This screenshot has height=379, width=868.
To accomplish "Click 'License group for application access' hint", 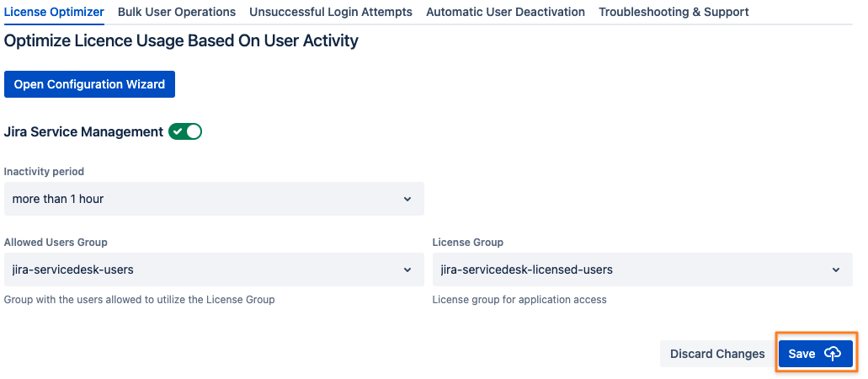I will [519, 300].
